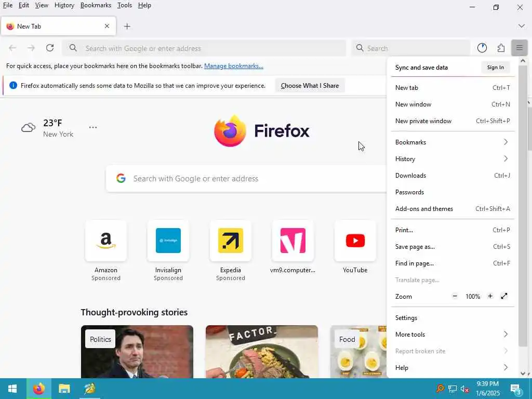Open the third taskbar app icon
532x399 pixels.
[90, 389]
